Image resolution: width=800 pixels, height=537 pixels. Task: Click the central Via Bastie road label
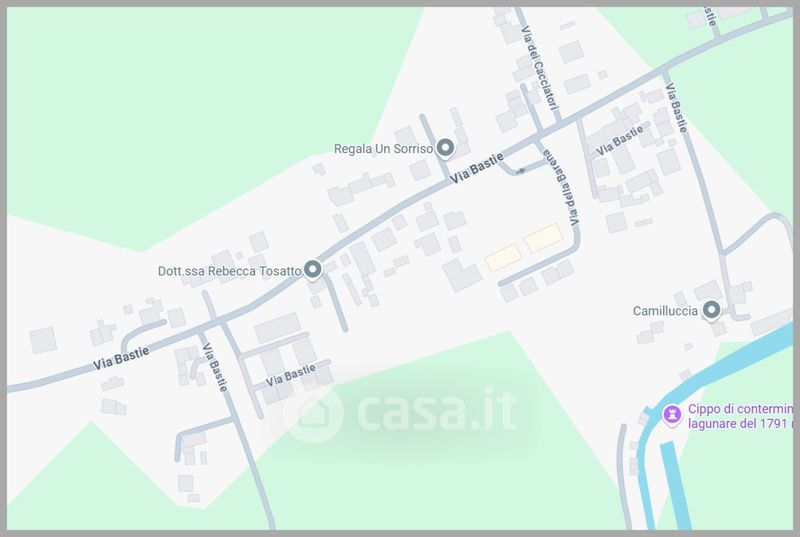pyautogui.click(x=477, y=168)
